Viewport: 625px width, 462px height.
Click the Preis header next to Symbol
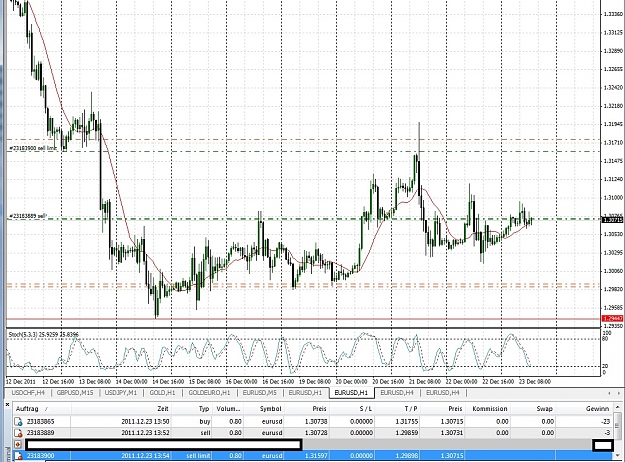[x=319, y=409]
